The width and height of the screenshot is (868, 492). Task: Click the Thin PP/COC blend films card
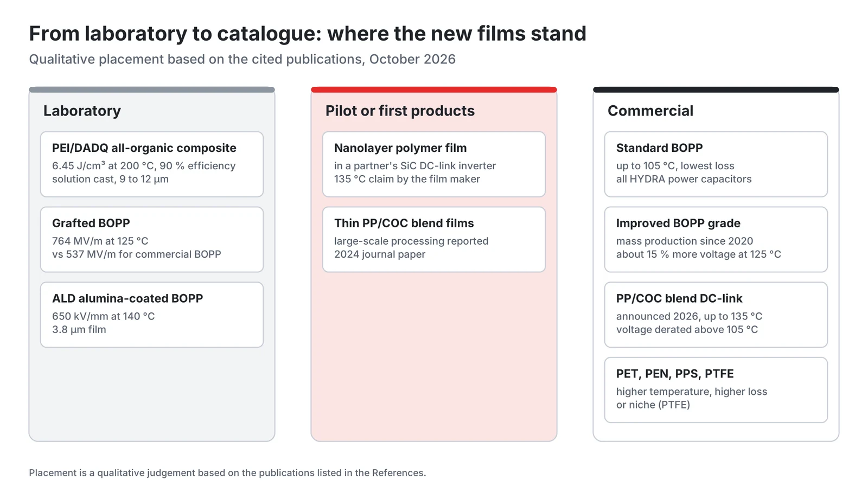pyautogui.click(x=434, y=239)
